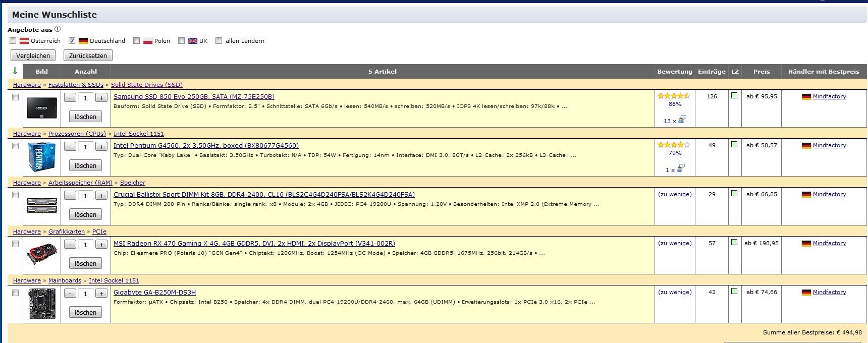
Task: Edit quantity field for Gigabyte mainboard
Action: (86, 294)
